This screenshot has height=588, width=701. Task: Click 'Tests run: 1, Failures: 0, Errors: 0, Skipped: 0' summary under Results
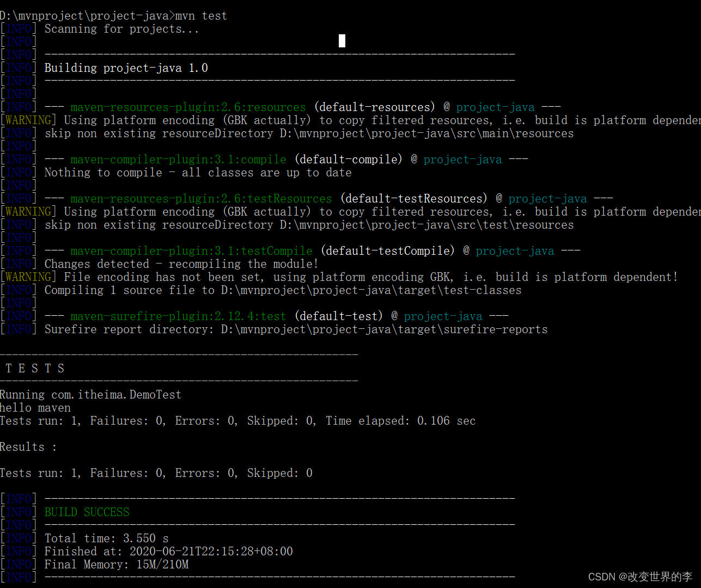[156, 473]
